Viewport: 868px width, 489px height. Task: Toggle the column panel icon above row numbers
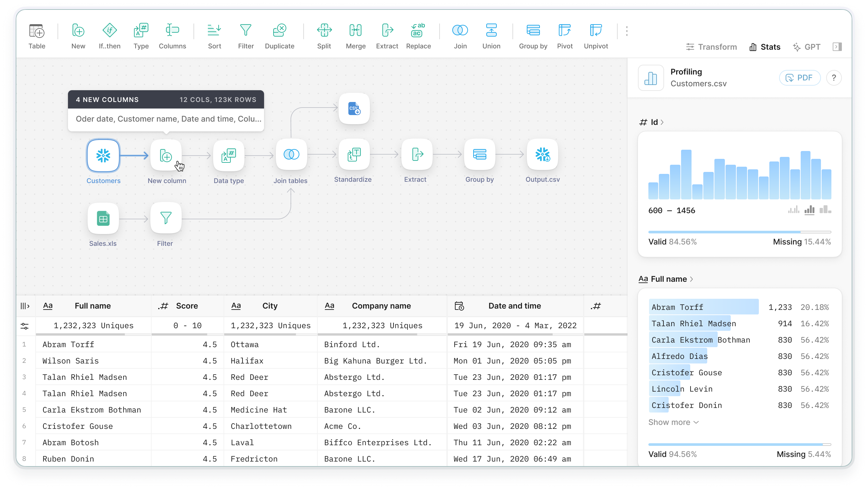point(25,306)
